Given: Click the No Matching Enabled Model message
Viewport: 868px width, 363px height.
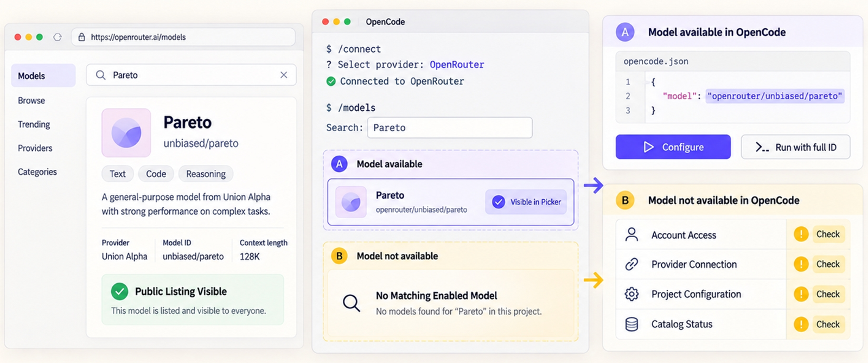Looking at the screenshot, I should tap(436, 296).
